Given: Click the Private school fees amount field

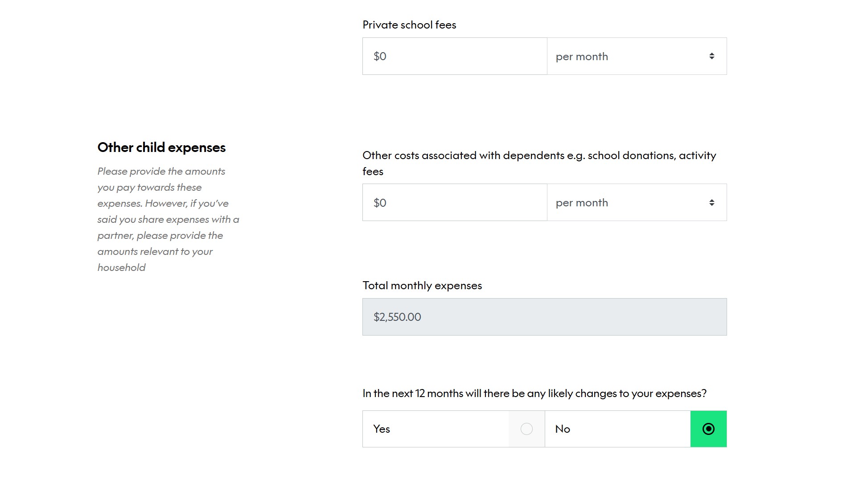Looking at the screenshot, I should pyautogui.click(x=454, y=56).
